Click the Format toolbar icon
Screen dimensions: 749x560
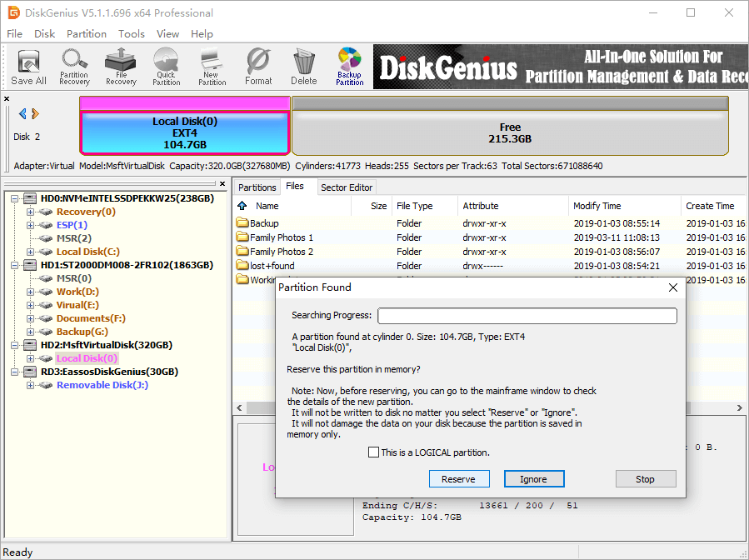point(258,67)
